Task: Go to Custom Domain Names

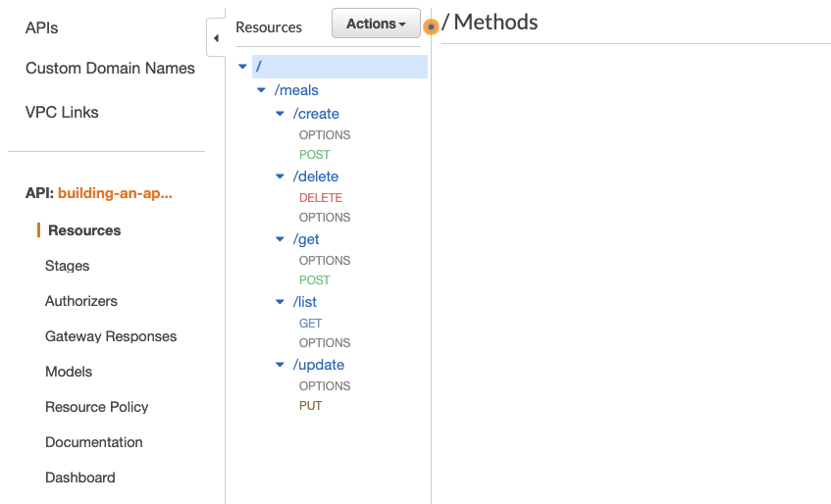Action: click(x=110, y=69)
